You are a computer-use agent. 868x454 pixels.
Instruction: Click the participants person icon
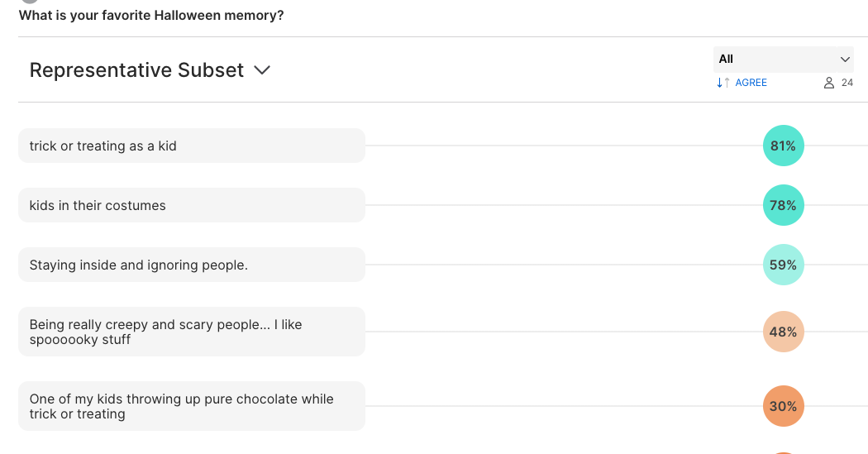pyautogui.click(x=828, y=83)
